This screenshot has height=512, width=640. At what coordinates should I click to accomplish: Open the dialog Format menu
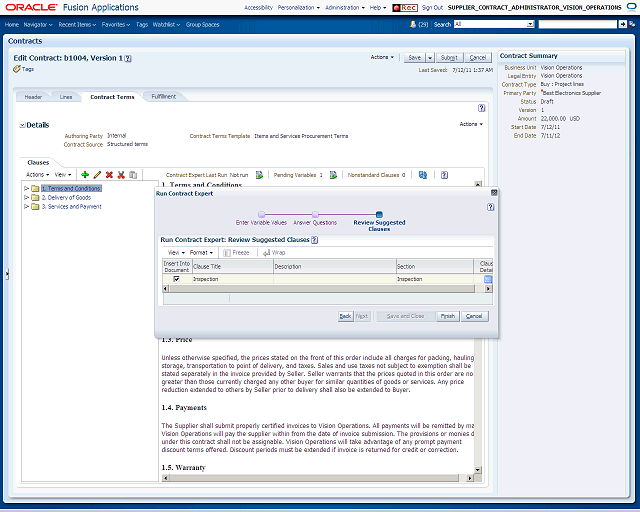coord(201,253)
